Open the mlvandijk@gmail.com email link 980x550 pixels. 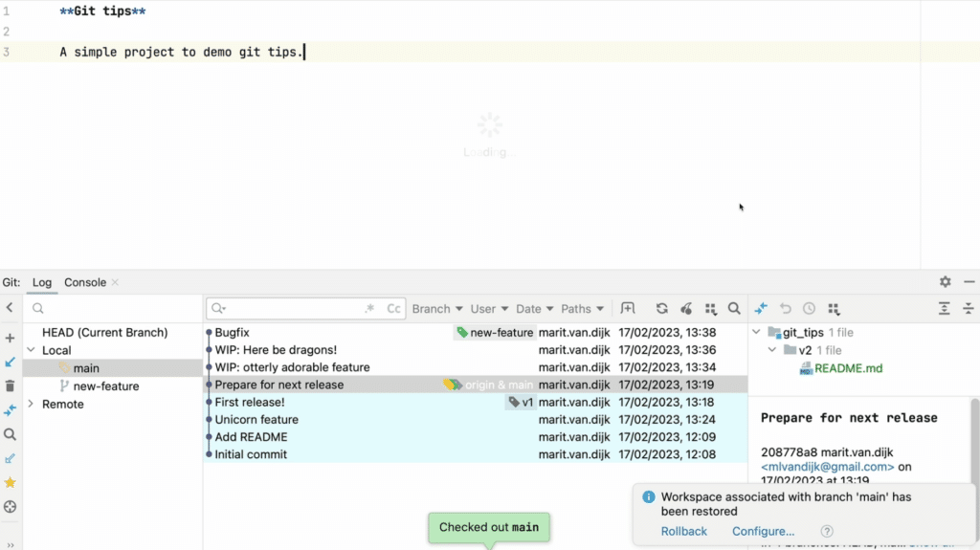pos(828,467)
